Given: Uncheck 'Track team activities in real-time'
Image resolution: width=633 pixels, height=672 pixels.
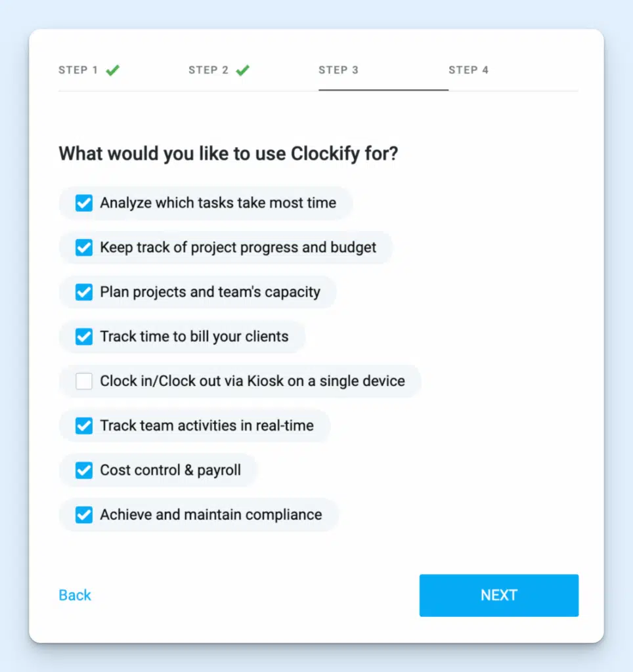Looking at the screenshot, I should click(83, 426).
